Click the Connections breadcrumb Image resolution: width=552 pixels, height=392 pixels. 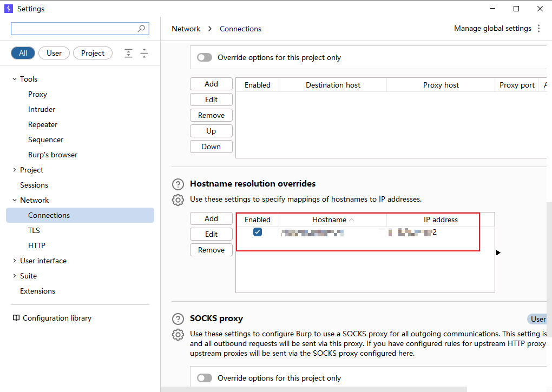(x=240, y=29)
